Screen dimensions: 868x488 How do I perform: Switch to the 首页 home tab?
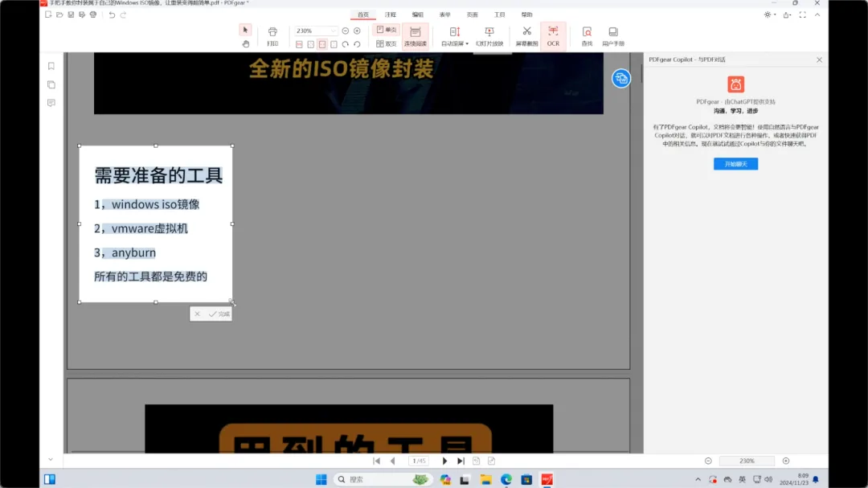point(363,15)
